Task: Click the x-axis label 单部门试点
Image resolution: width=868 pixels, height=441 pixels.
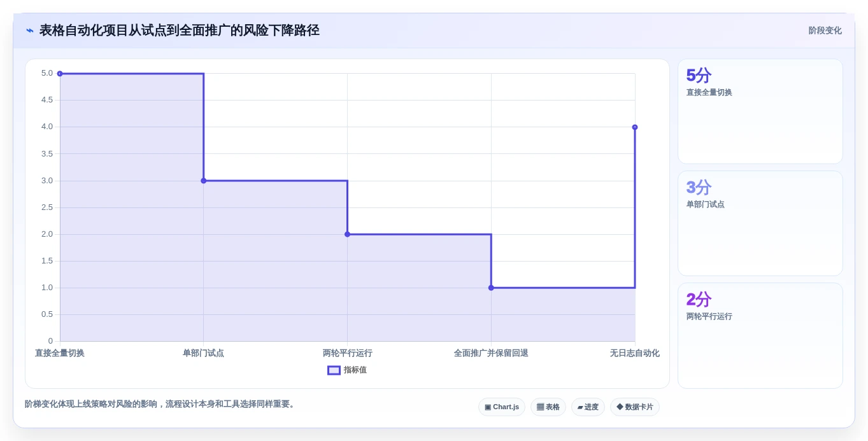Action: 204,353
